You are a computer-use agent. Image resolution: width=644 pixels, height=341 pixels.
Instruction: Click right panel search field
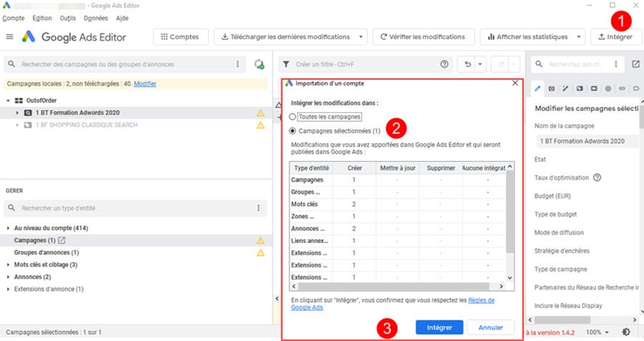pos(577,64)
